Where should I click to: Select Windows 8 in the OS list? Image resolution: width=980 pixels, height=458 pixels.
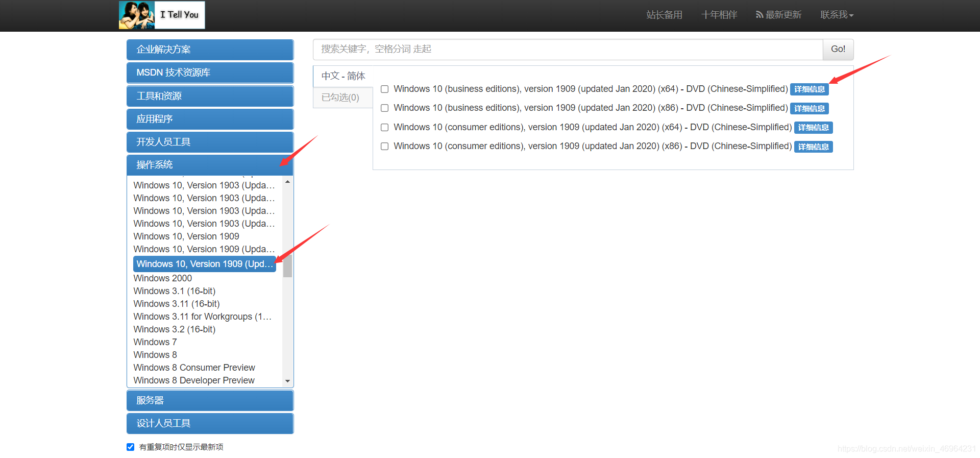(155, 355)
